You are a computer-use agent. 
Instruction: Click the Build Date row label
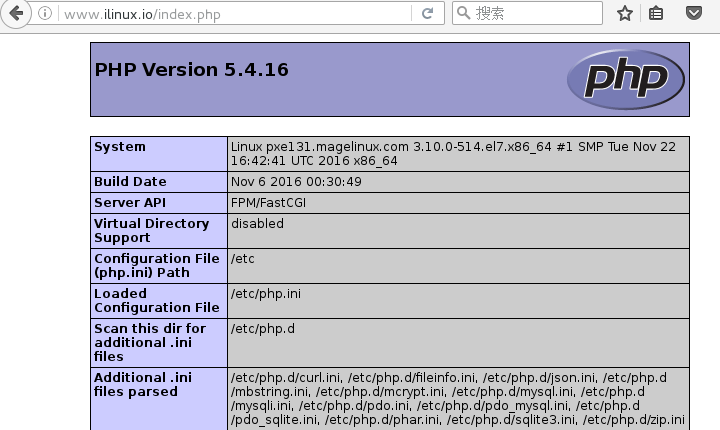(x=130, y=182)
